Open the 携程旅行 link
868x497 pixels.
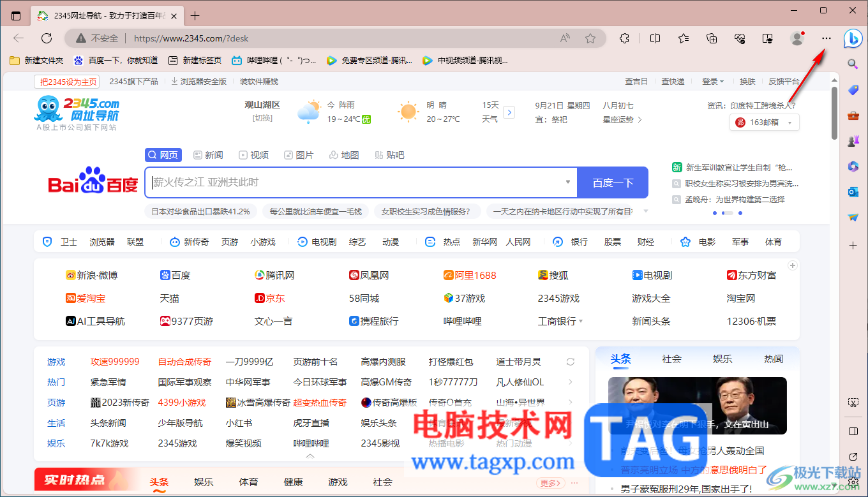pyautogui.click(x=373, y=322)
